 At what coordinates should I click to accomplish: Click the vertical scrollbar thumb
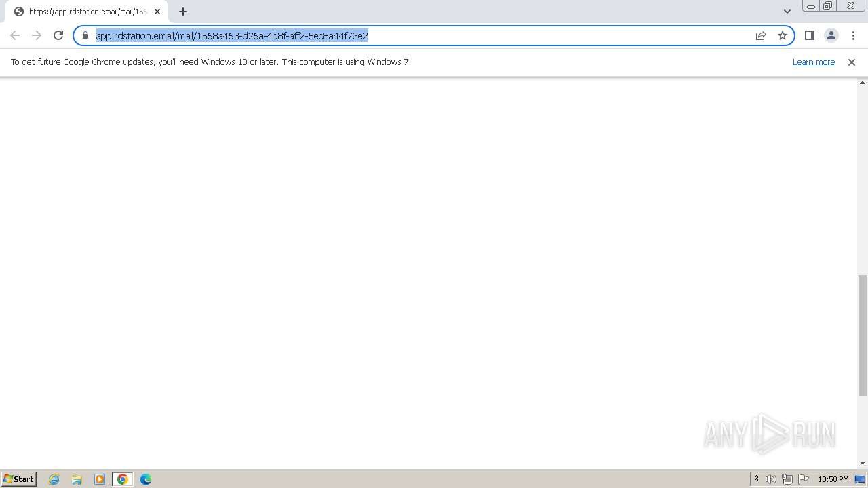click(x=863, y=335)
